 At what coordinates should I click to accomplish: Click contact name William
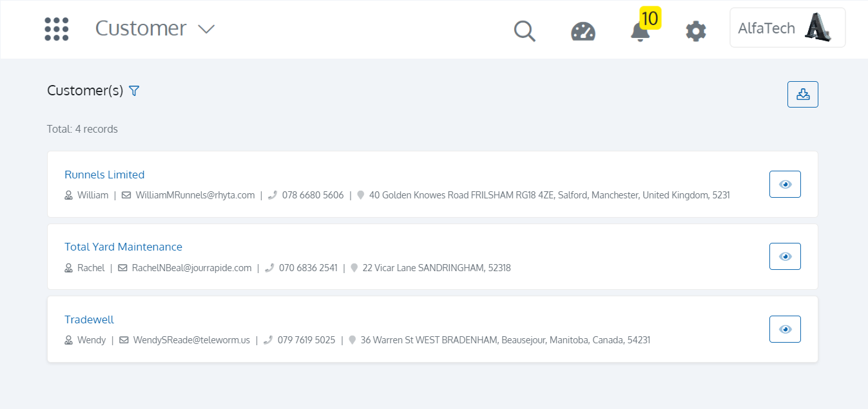(93, 195)
